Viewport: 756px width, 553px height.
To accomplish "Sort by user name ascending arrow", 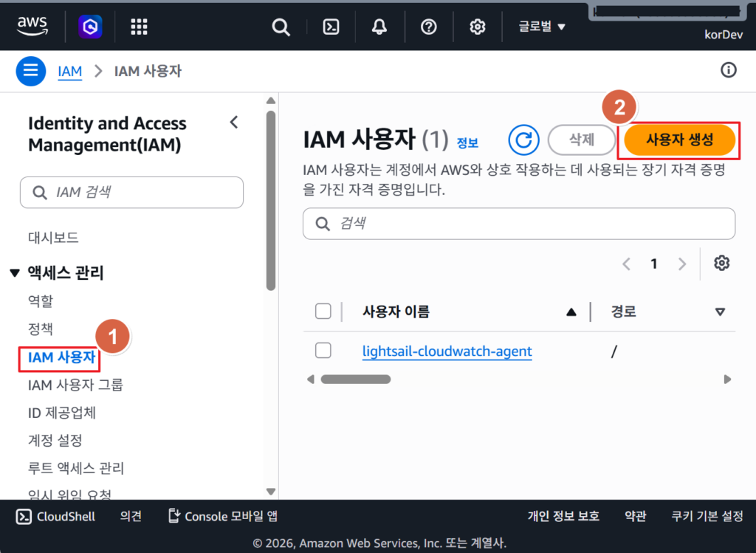I will (571, 312).
